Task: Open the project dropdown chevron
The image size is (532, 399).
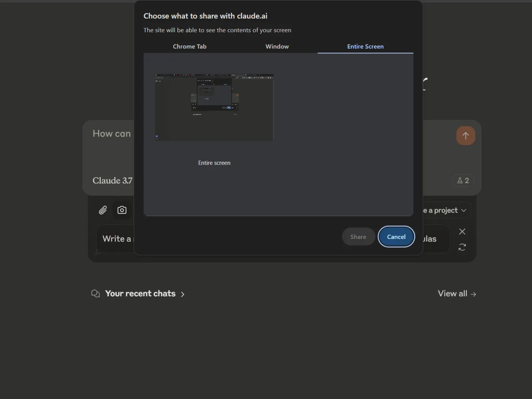Action: 463,210
